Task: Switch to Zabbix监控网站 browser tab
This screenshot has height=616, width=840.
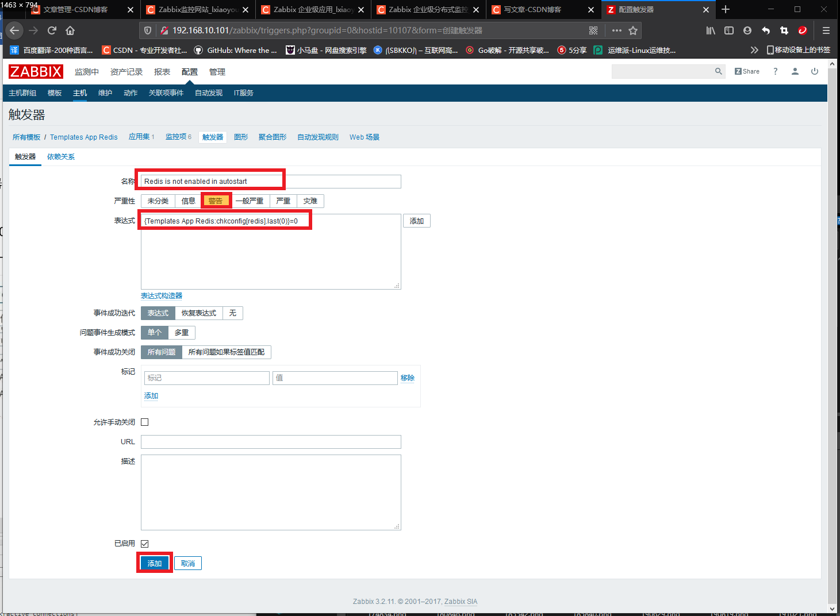Action: click(x=197, y=10)
